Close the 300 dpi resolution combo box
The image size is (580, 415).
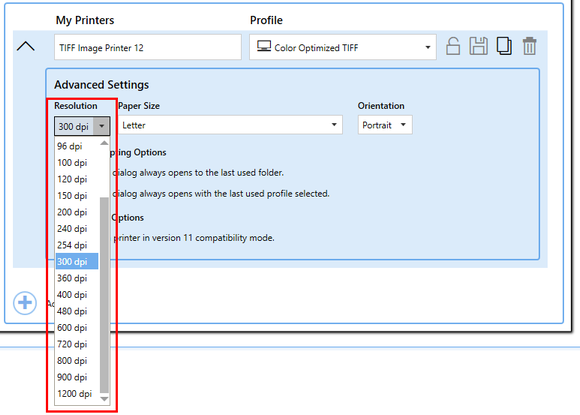[x=82, y=126]
